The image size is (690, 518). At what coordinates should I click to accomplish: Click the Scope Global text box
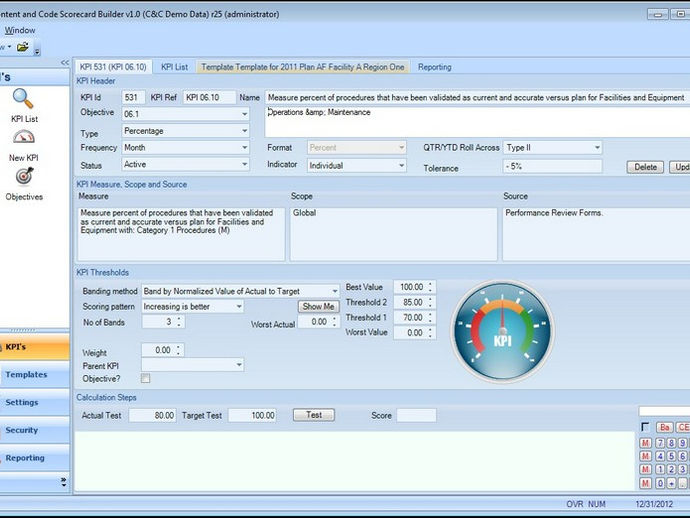pos(393,234)
